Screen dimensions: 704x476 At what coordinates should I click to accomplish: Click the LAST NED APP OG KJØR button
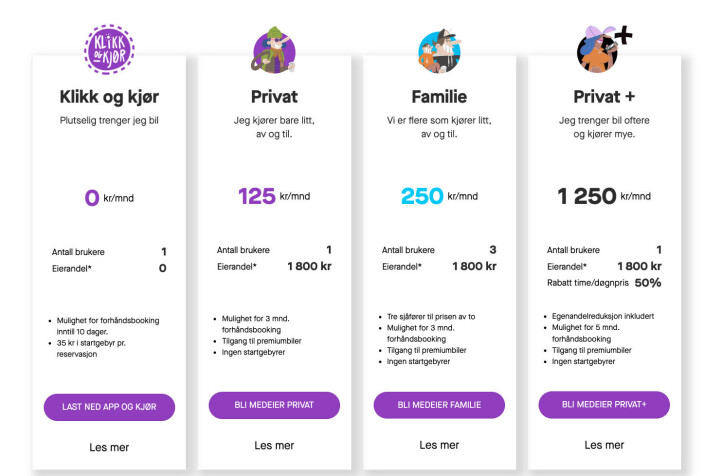(x=109, y=407)
